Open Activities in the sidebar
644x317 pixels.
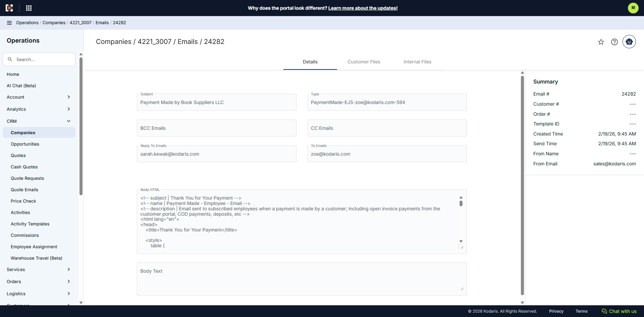tap(39, 212)
